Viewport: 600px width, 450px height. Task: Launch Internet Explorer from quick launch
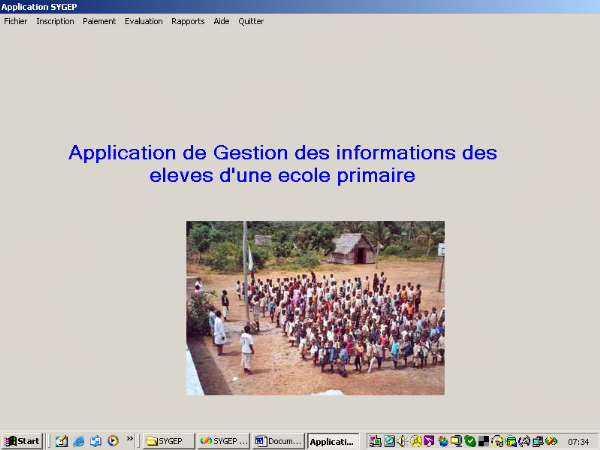click(x=79, y=441)
